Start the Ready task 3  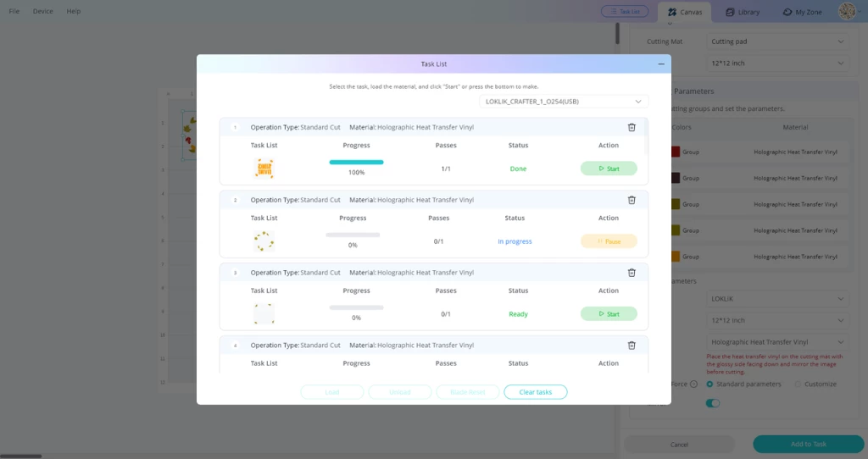[609, 313]
